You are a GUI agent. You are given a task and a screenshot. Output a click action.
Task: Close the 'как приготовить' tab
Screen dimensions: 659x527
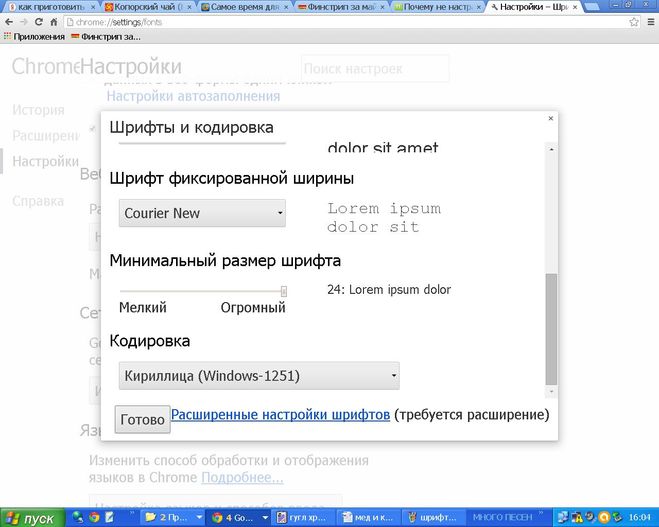tap(93, 7)
